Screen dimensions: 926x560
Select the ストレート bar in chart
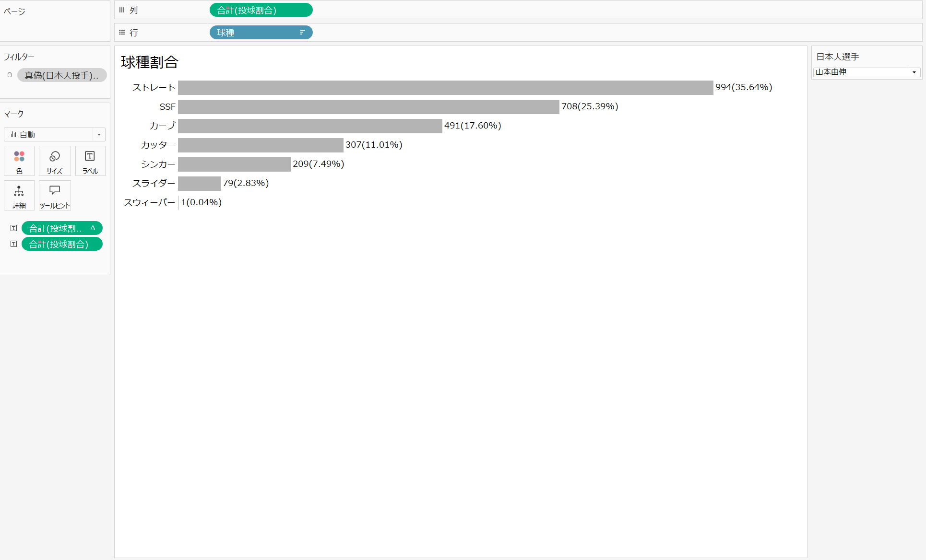click(x=445, y=88)
